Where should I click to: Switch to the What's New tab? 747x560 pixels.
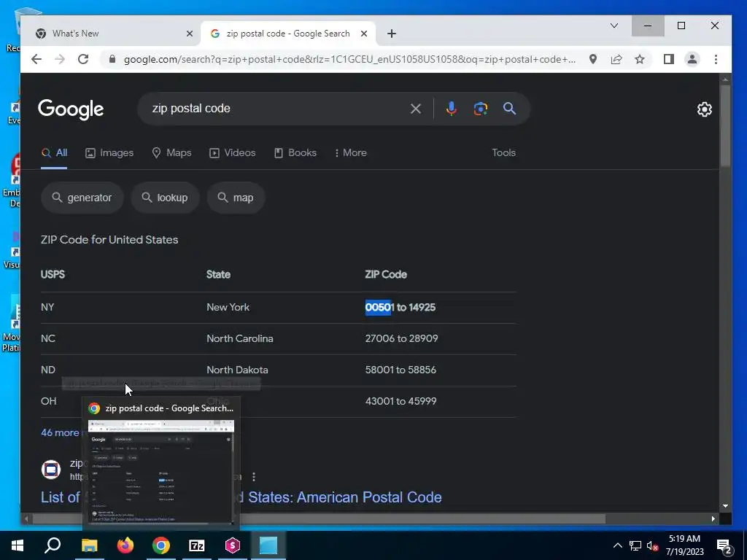[109, 34]
